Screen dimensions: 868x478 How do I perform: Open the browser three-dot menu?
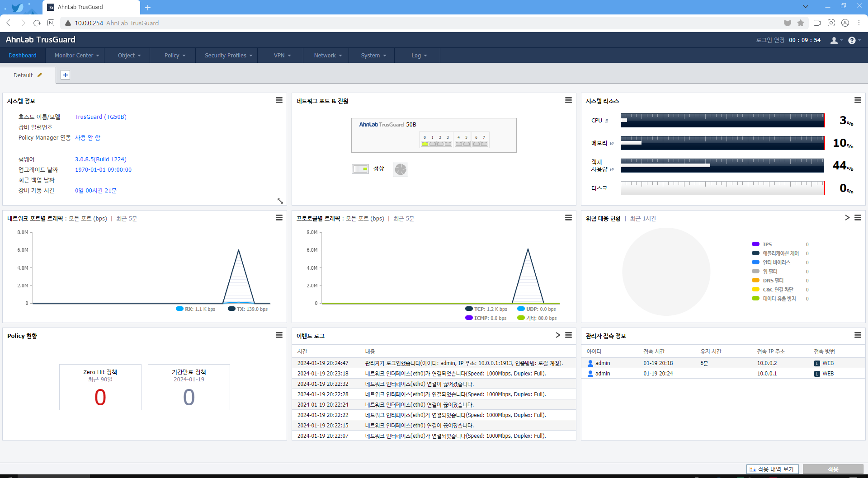859,23
